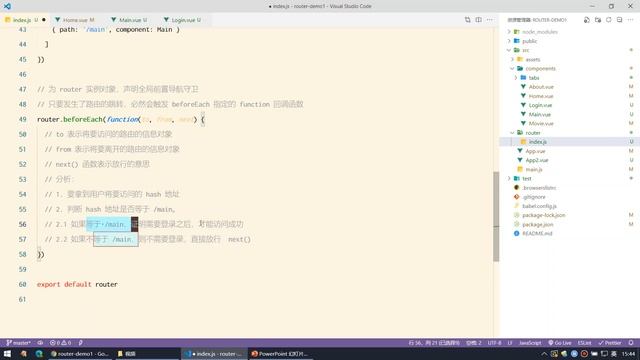
Task: Collapse all folders in Explorer
Action: 619,20
